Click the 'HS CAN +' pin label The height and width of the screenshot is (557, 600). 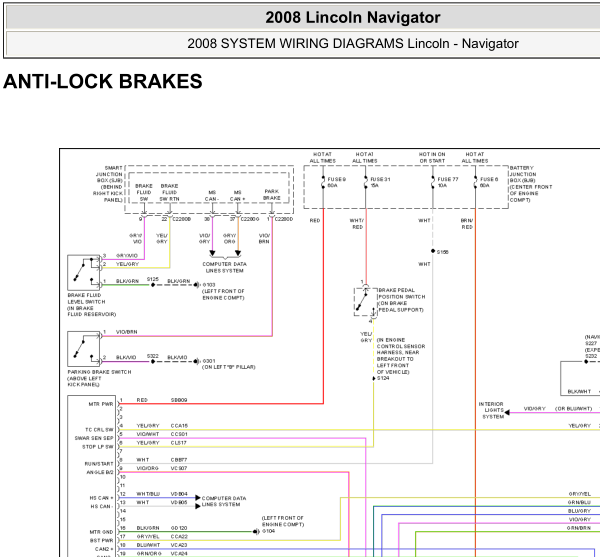click(101, 498)
